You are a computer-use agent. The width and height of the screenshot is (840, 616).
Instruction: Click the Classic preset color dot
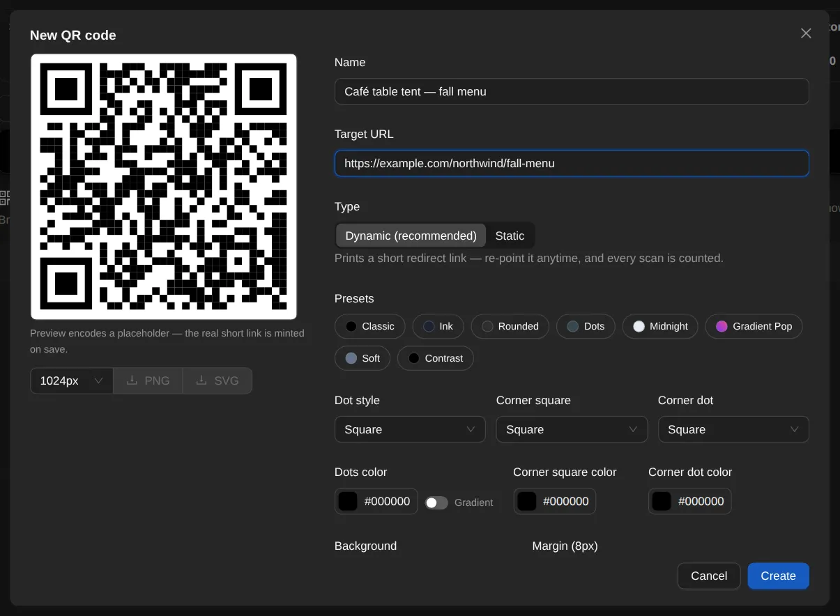(x=351, y=326)
